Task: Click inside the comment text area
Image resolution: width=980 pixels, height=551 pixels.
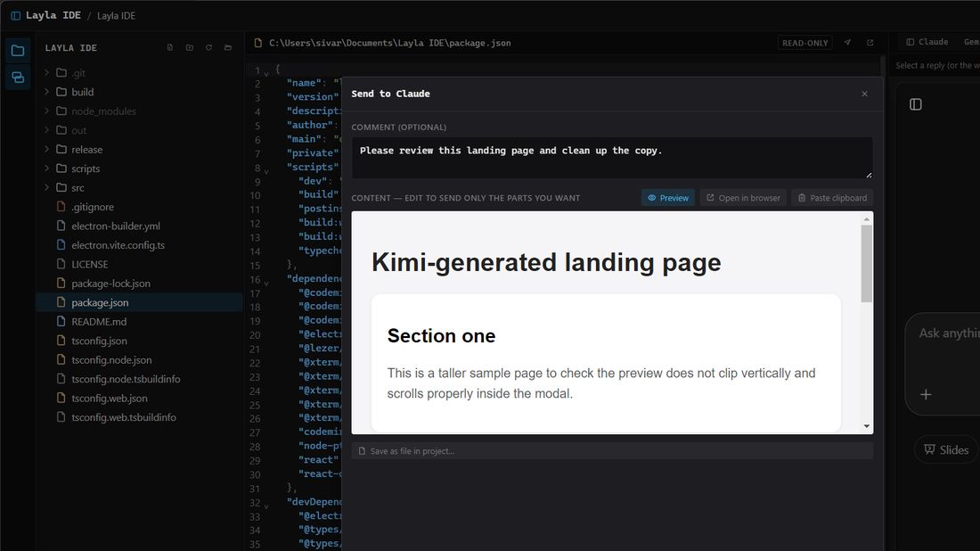Action: [x=612, y=158]
